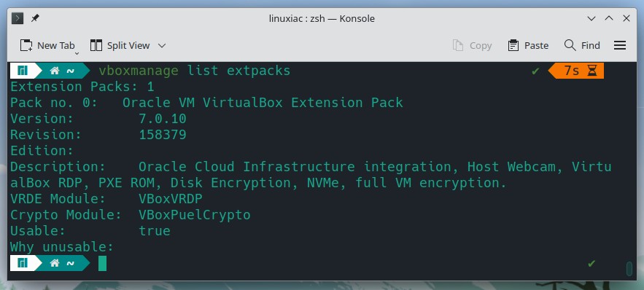Click the green checkmark beside the 7s badge
Viewport: 644px width, 290px height.
pos(535,71)
